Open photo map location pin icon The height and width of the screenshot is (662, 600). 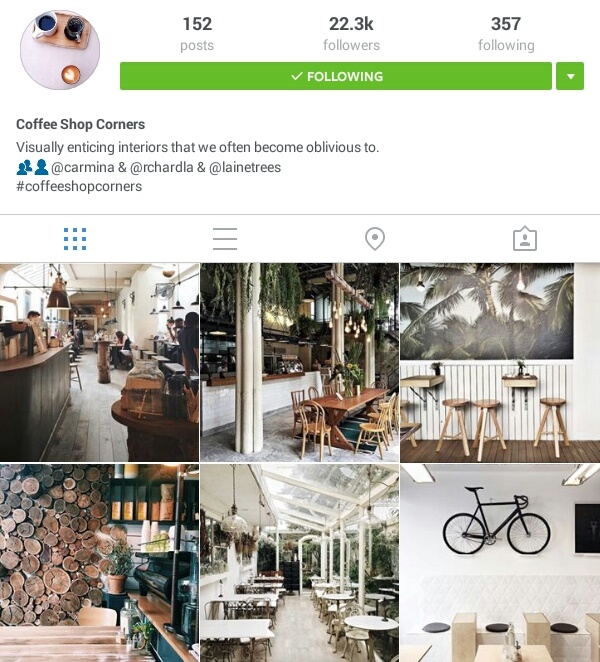(375, 239)
